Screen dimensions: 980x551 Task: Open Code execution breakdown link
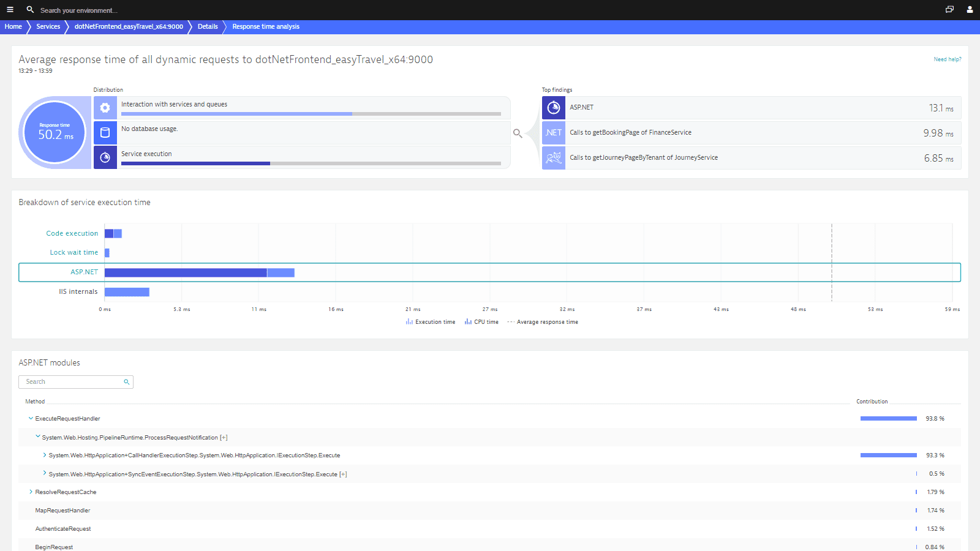(x=72, y=233)
